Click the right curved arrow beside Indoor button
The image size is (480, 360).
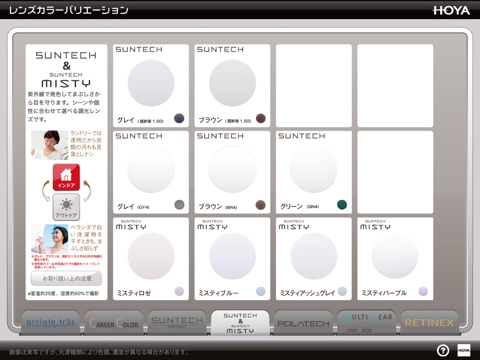[87, 191]
